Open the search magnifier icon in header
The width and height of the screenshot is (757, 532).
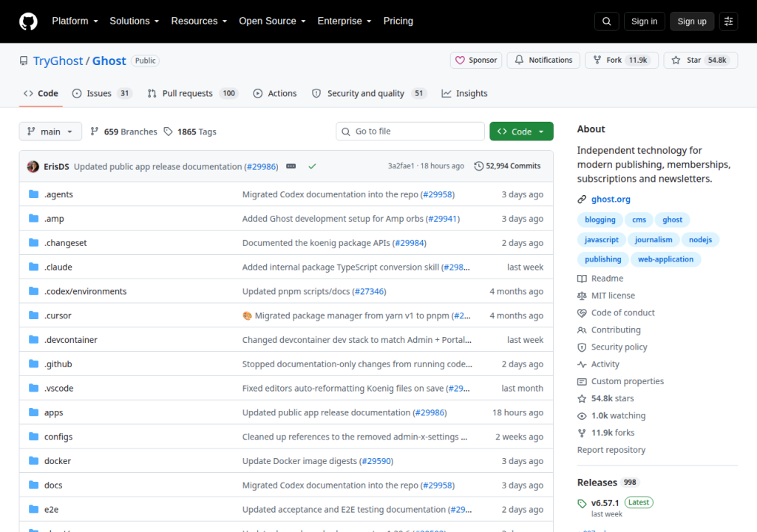(607, 21)
